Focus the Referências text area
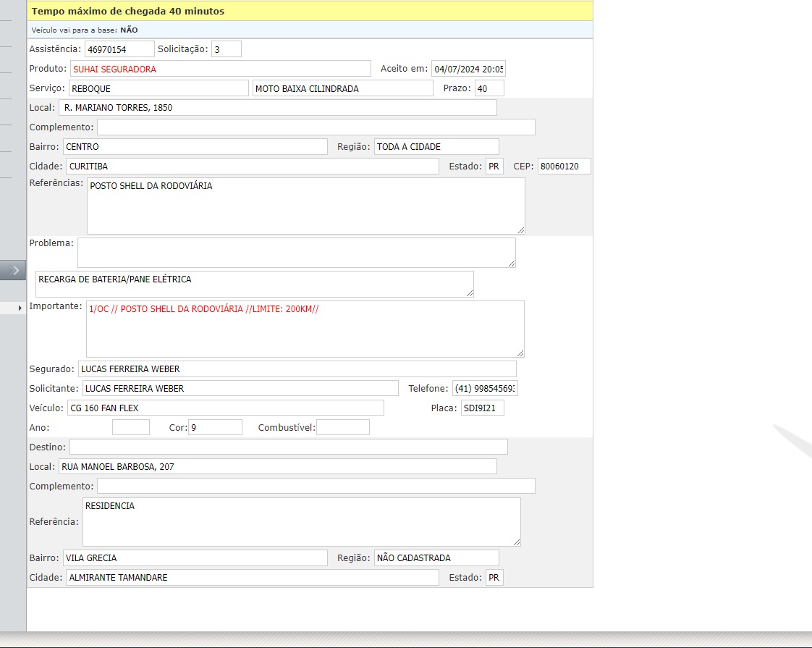This screenshot has width=812, height=648. (x=305, y=206)
